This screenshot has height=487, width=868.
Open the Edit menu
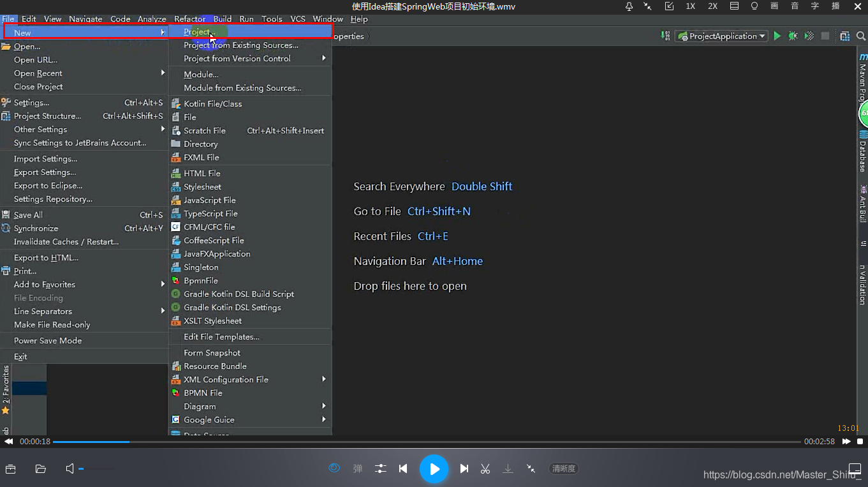pos(29,19)
